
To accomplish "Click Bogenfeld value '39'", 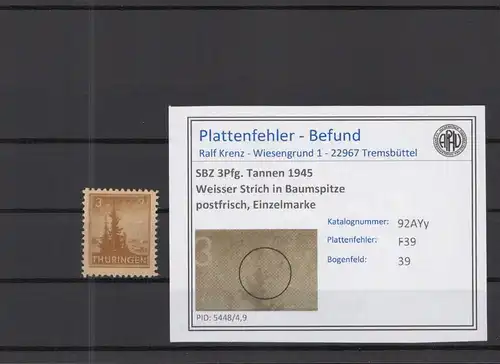I will pos(404,261).
